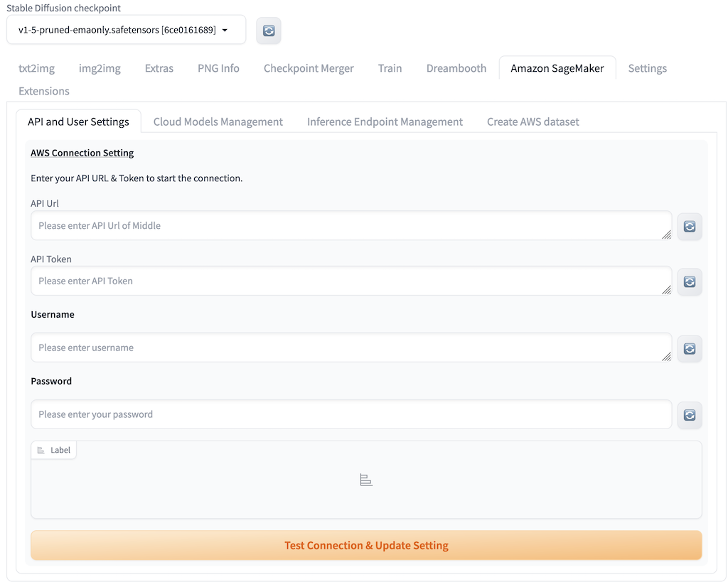Open the Extensions tab

44,91
